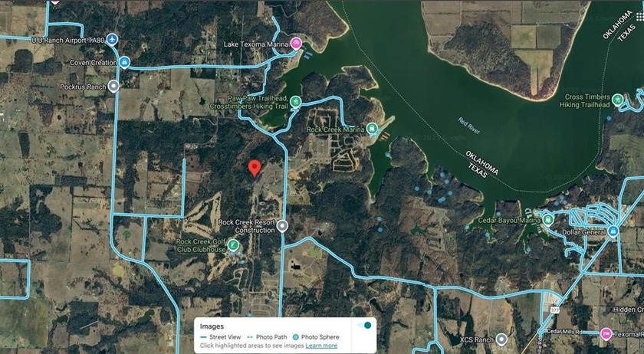Click the Photo Path legend entry
The width and height of the screenshot is (644, 354).
click(x=268, y=336)
